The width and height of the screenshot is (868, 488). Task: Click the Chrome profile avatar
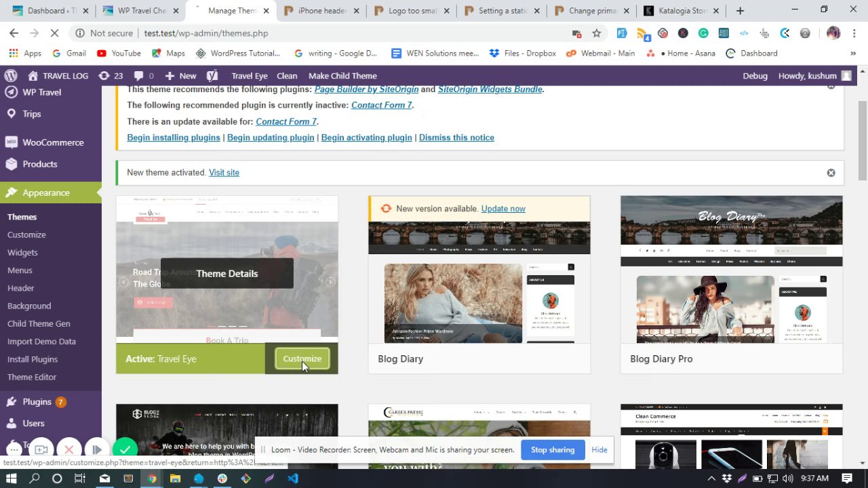tap(833, 33)
